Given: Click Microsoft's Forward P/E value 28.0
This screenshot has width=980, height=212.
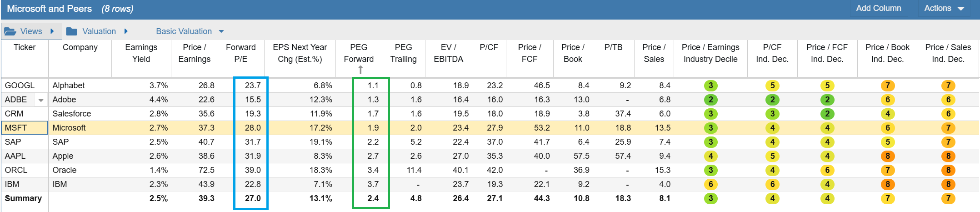Looking at the screenshot, I should point(253,128).
